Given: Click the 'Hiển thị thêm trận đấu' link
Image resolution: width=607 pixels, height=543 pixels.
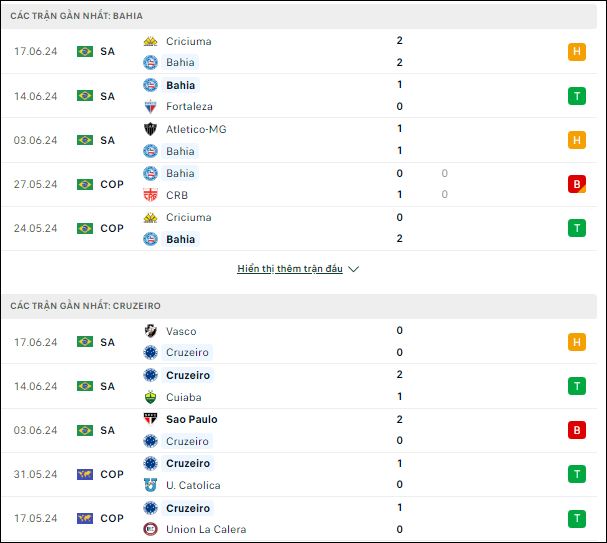Looking at the screenshot, I should point(290,269).
